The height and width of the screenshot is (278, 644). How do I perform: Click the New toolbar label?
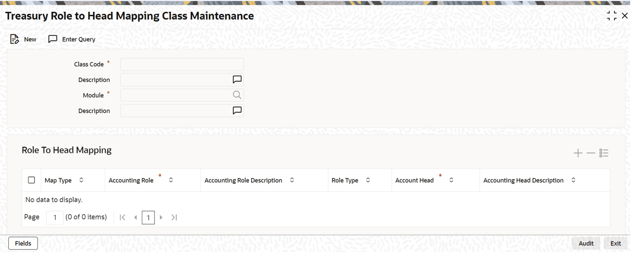coord(30,39)
